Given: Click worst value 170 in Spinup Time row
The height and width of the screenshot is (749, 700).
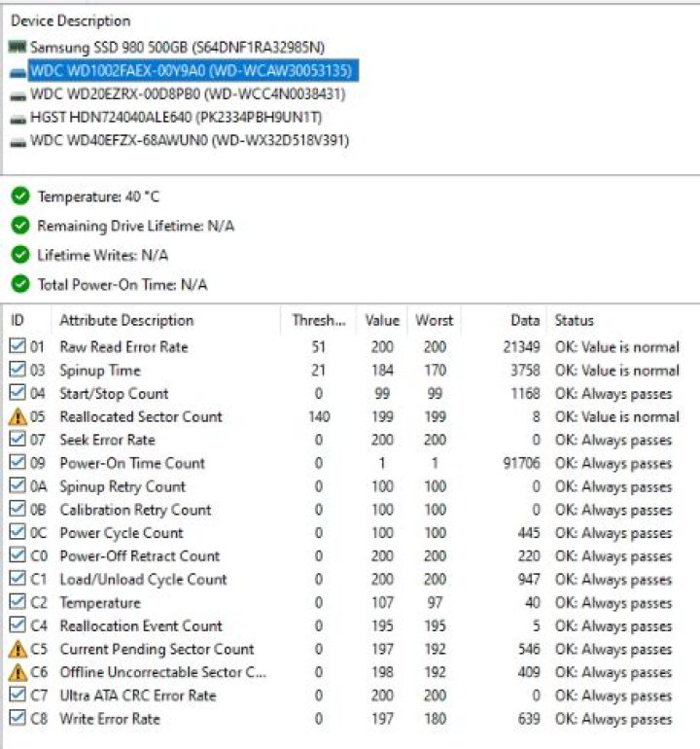Looking at the screenshot, I should [435, 371].
